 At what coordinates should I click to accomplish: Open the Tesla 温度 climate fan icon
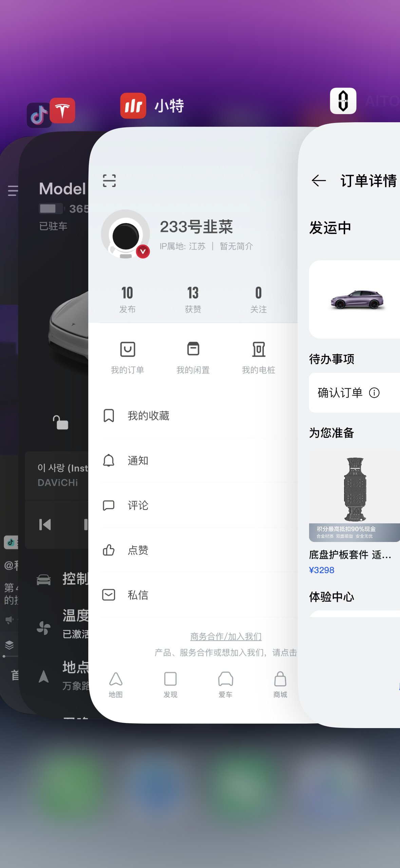click(x=43, y=628)
